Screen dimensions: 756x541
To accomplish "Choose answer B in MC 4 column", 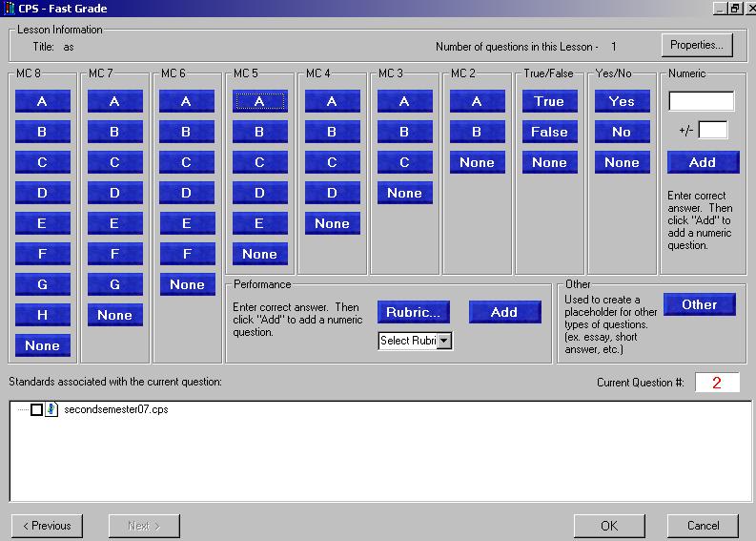I will [x=332, y=132].
